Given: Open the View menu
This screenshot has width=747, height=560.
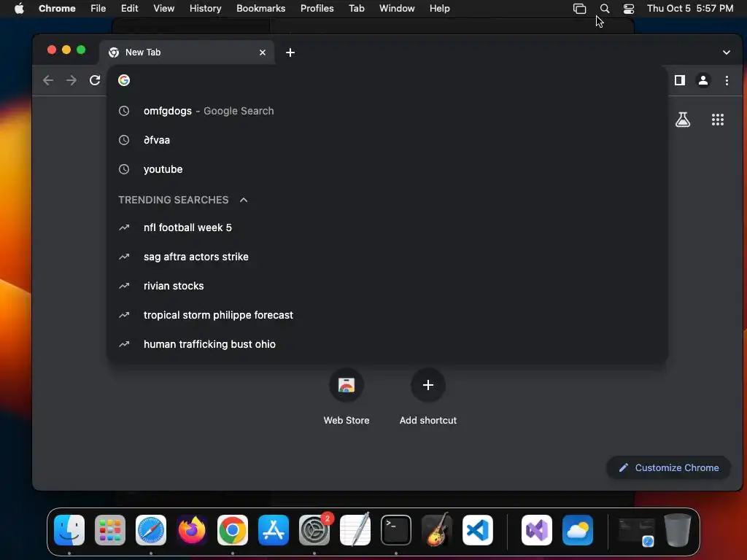Looking at the screenshot, I should [163, 9].
